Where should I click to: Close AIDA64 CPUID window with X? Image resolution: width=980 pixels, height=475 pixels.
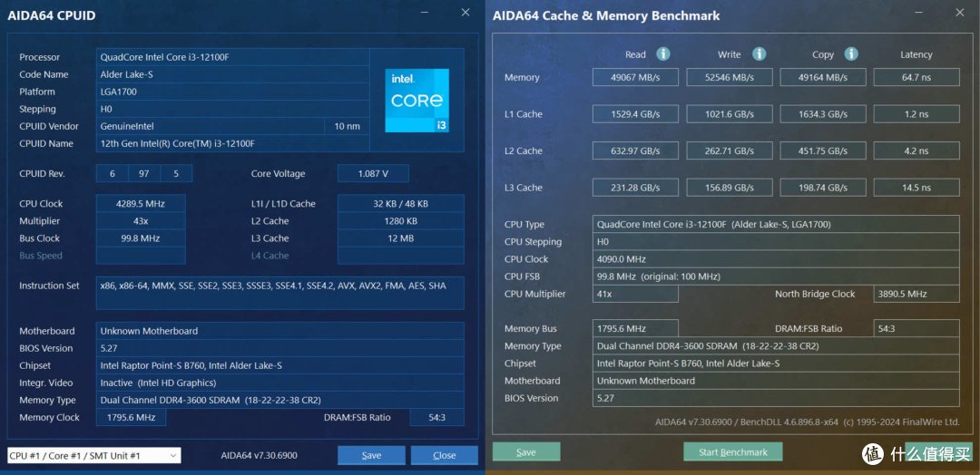tap(465, 13)
